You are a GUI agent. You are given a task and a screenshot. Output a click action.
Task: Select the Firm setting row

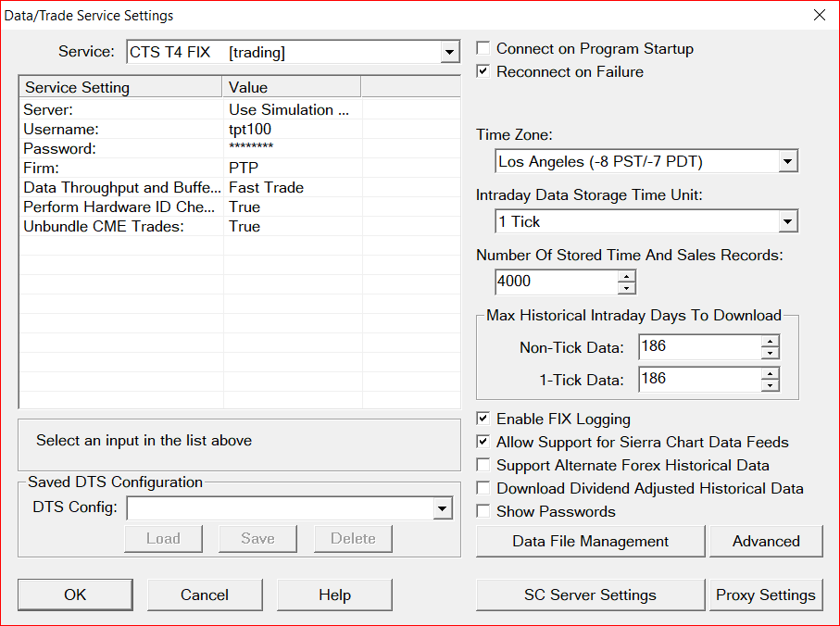[240, 168]
